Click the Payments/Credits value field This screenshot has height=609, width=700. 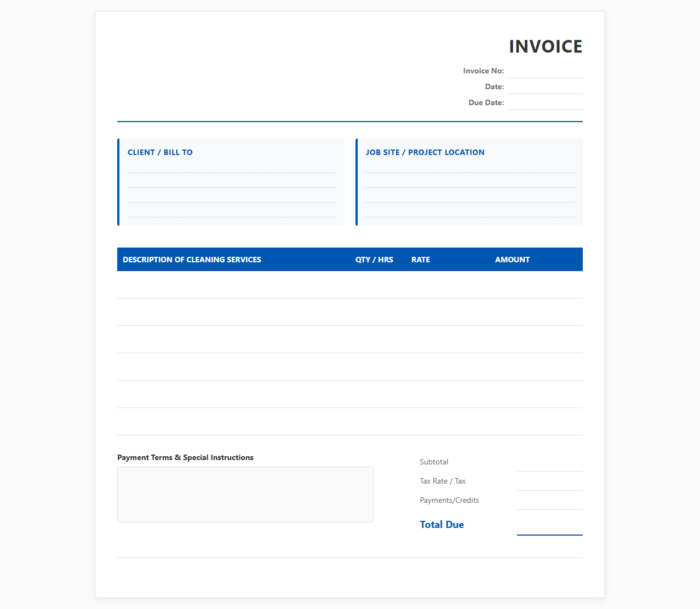pos(549,501)
